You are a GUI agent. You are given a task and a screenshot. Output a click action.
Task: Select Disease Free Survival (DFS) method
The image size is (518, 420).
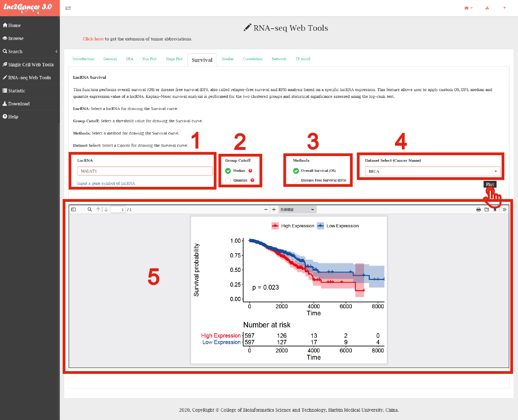(x=296, y=180)
